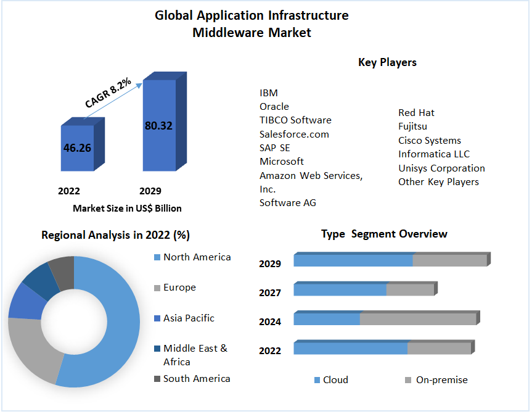Click Cisco Systems in the Key Players list
The height and width of the screenshot is (414, 532).
coord(429,141)
